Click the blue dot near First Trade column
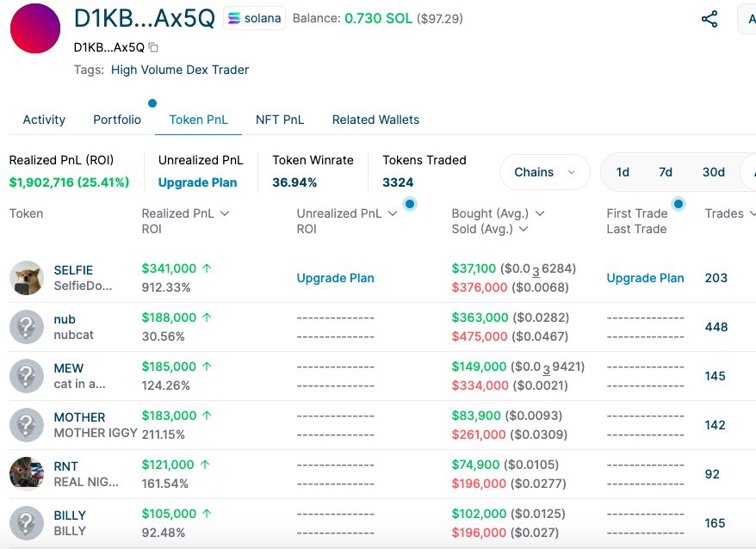Image resolution: width=756 pixels, height=549 pixels. pos(679,204)
